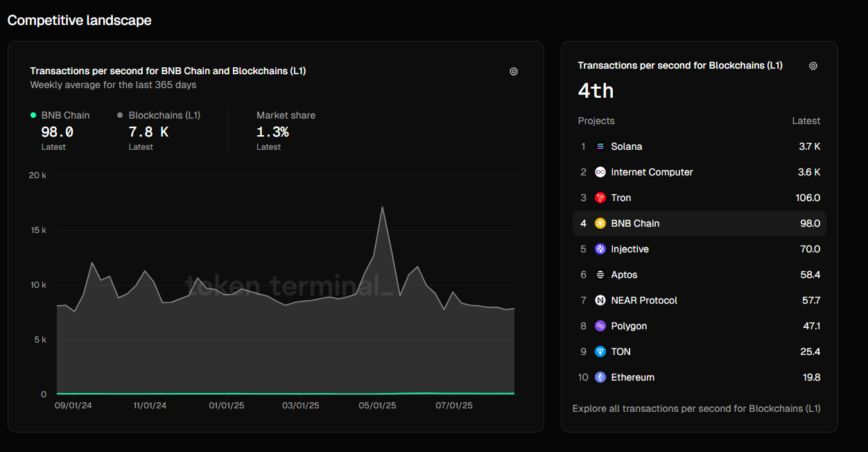Image resolution: width=868 pixels, height=452 pixels.
Task: Click the Polygon logo icon
Action: [600, 326]
